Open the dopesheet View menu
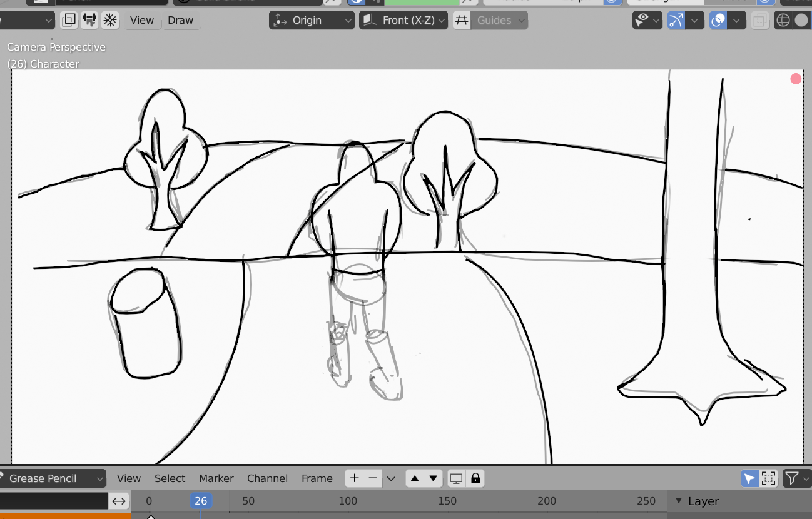Viewport: 812px width, 519px height. tap(129, 478)
